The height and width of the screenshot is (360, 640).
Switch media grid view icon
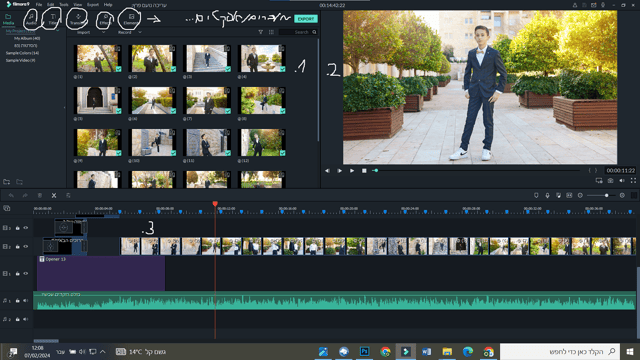pos(271,32)
